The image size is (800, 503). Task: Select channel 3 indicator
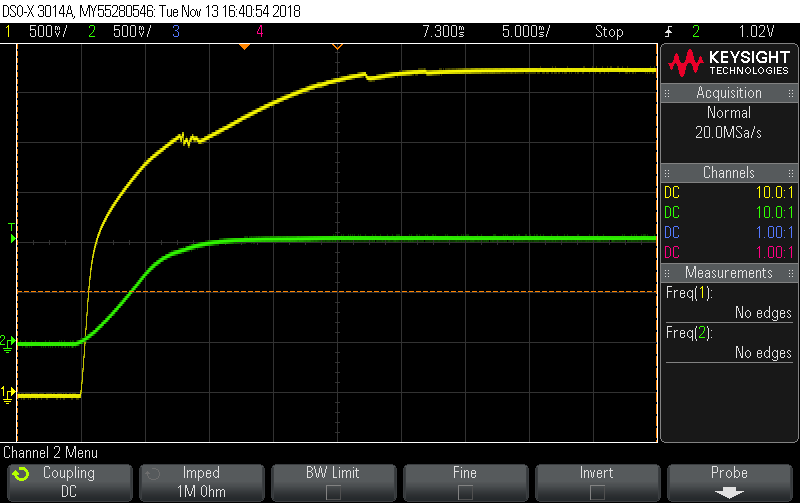point(176,32)
